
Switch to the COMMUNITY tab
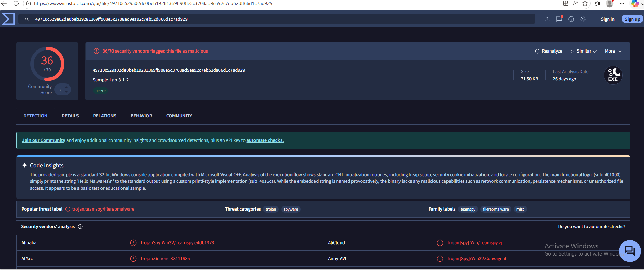pos(179,116)
